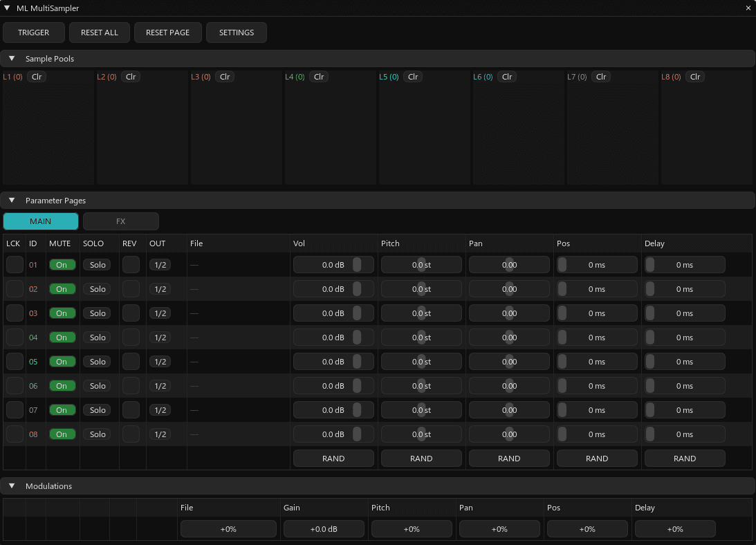Mute layer 05 via On toggle
Screen dimensions: 756x545
(62, 362)
